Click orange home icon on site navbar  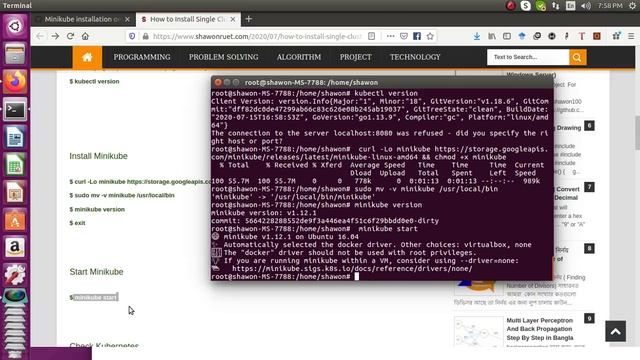pos(87,58)
